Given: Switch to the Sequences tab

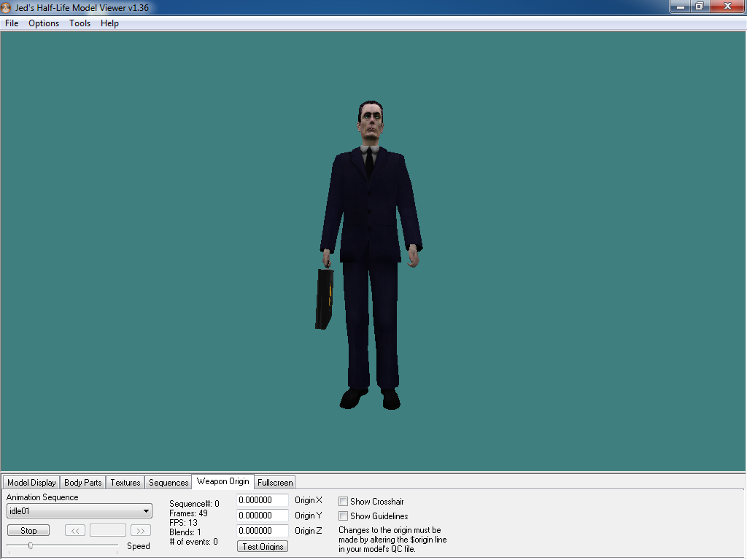Looking at the screenshot, I should (x=169, y=483).
